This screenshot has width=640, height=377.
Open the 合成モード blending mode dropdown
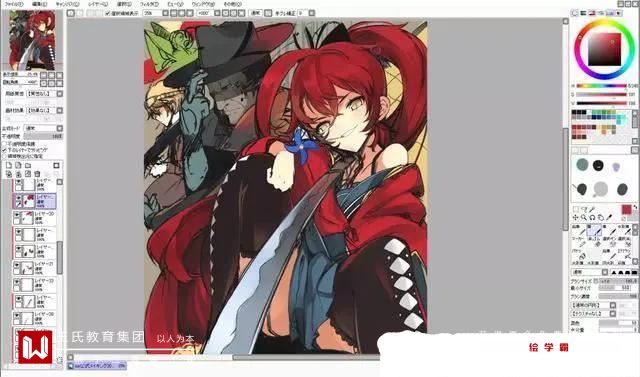pos(60,128)
